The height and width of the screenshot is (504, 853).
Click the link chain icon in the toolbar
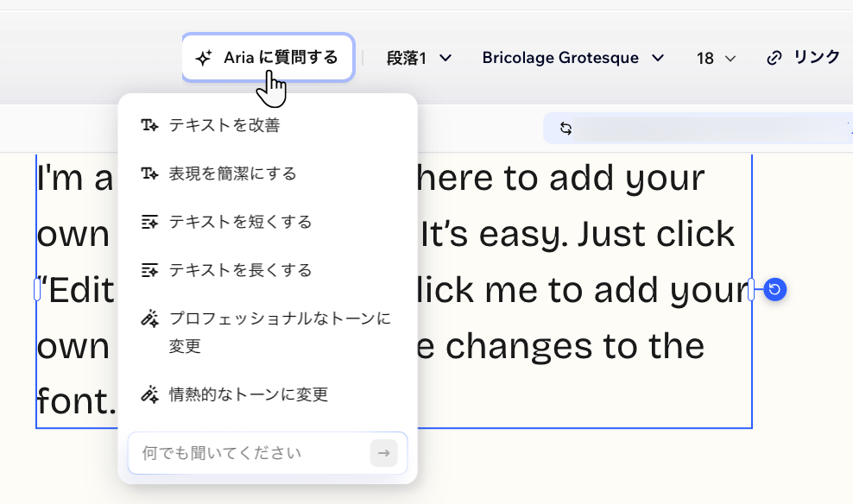pyautogui.click(x=774, y=57)
